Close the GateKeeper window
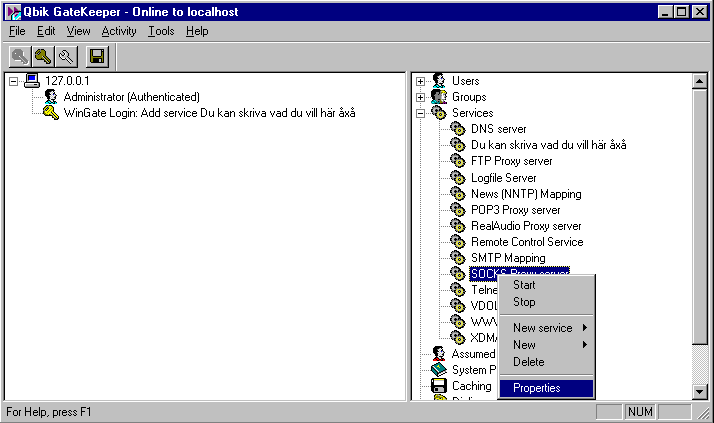The width and height of the screenshot is (714, 423). coord(699,12)
